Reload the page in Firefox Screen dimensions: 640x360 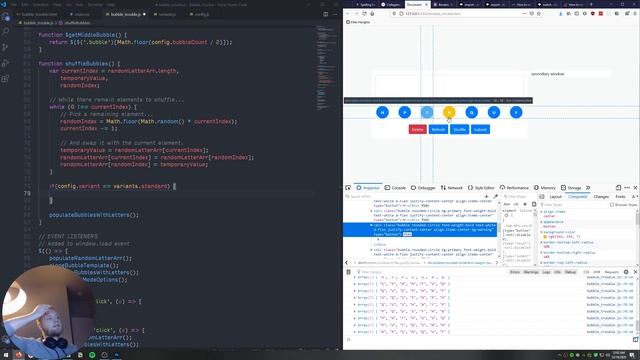point(364,13)
